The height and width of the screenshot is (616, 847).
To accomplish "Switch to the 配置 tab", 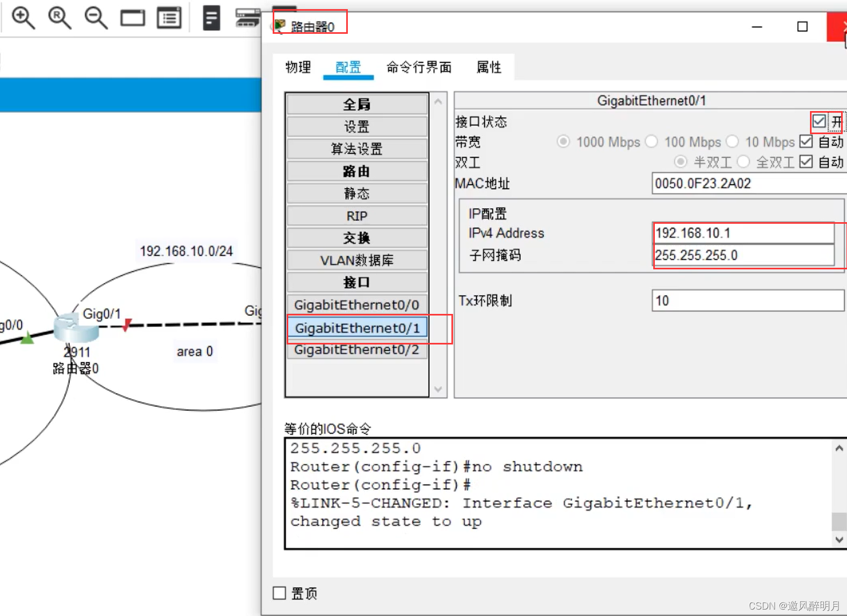I will click(x=348, y=67).
